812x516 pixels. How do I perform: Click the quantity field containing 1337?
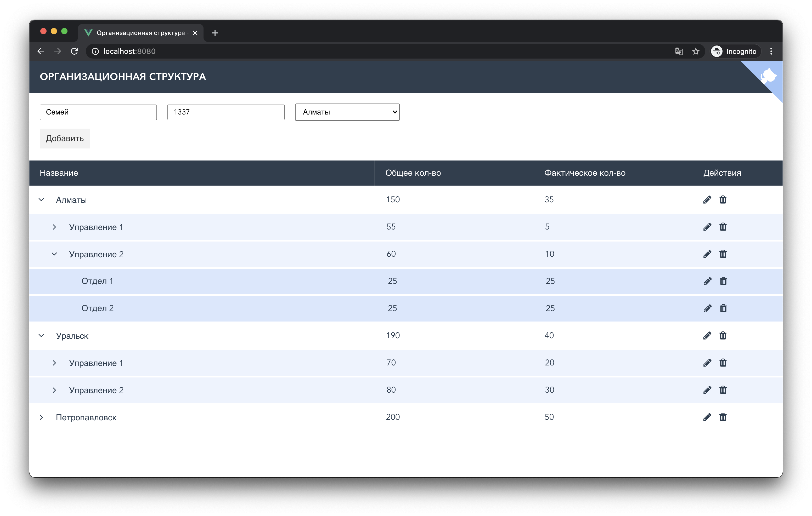point(225,112)
